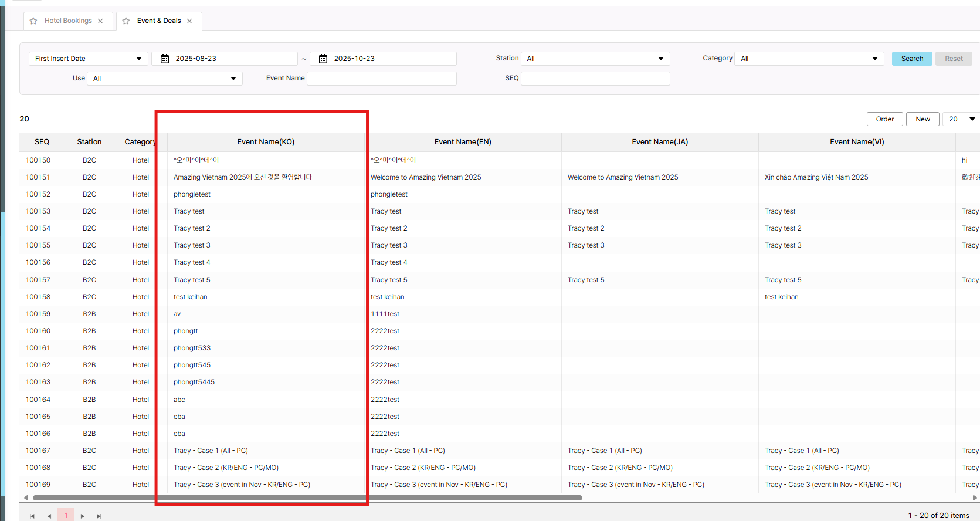Close the Event & Deals tab
This screenshot has width=980, height=521.
pos(189,21)
